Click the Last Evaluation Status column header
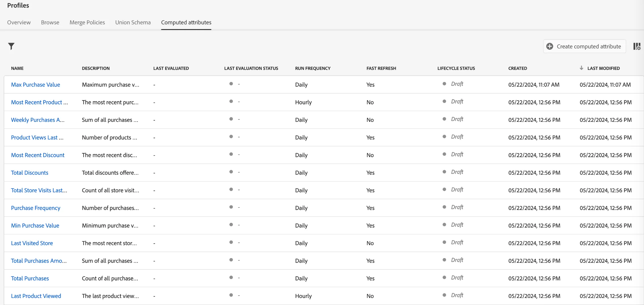Screen dimensions: 644x305 tap(251, 68)
